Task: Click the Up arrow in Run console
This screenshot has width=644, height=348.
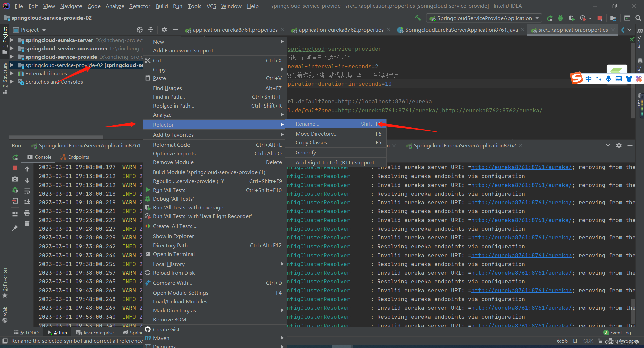Action: (x=27, y=169)
